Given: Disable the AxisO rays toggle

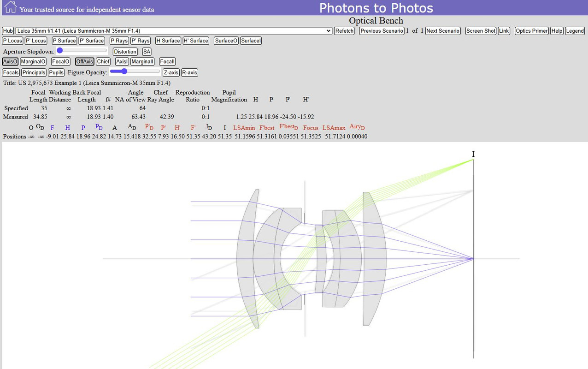Looking at the screenshot, I should [10, 61].
